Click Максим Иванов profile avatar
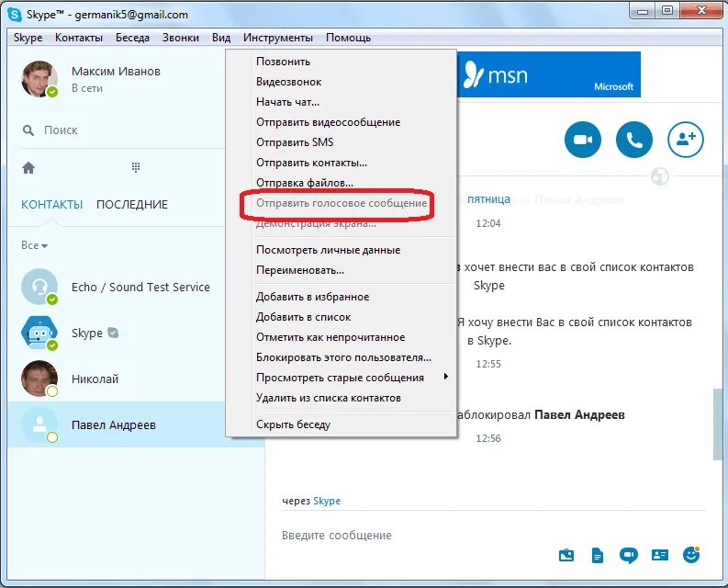This screenshot has height=588, width=728. 39,79
